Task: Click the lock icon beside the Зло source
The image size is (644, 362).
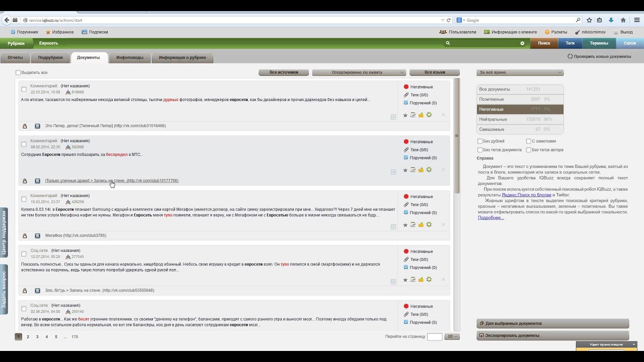Action: pyautogui.click(x=25, y=291)
